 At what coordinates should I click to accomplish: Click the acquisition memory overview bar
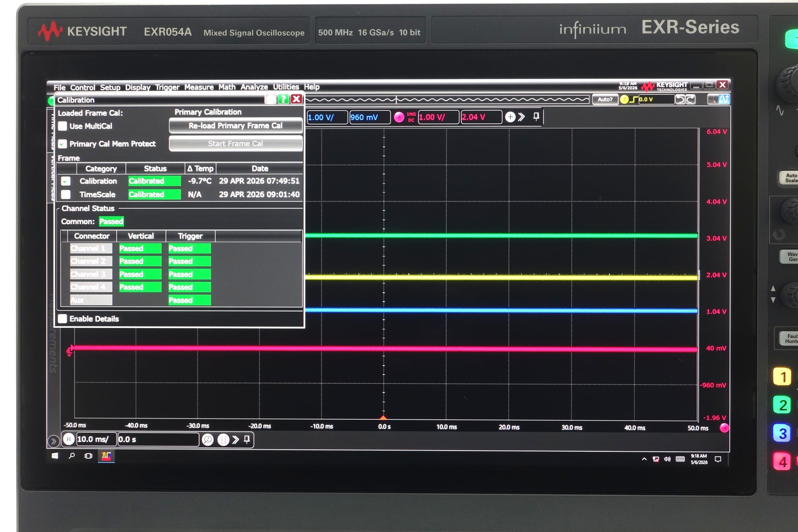click(x=447, y=100)
